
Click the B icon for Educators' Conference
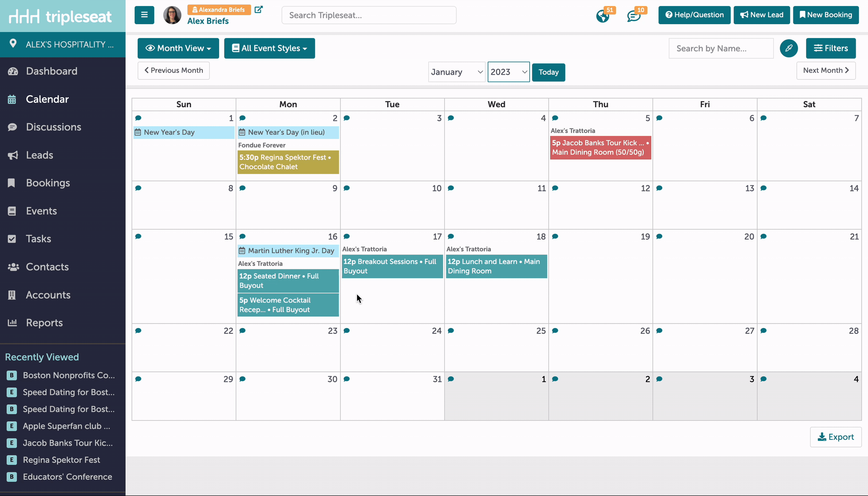click(12, 477)
